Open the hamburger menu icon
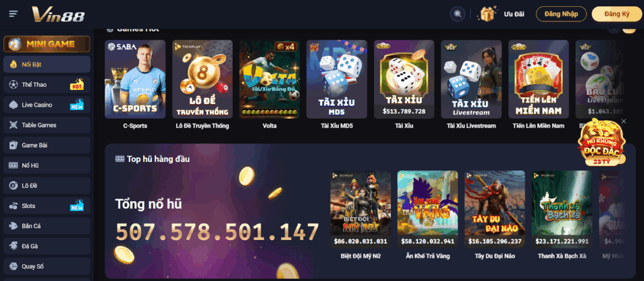The image size is (644, 281). tap(13, 14)
